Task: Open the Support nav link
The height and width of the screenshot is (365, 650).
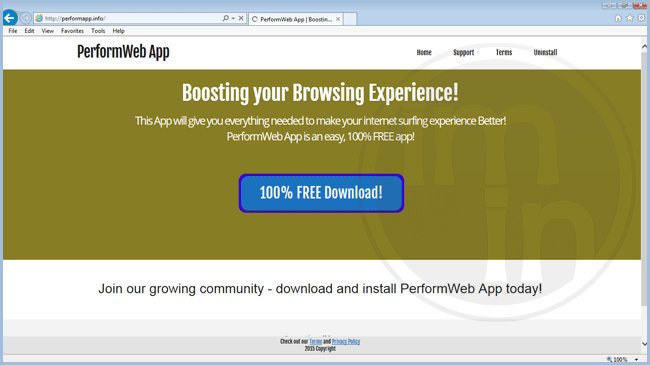Action: click(x=463, y=52)
